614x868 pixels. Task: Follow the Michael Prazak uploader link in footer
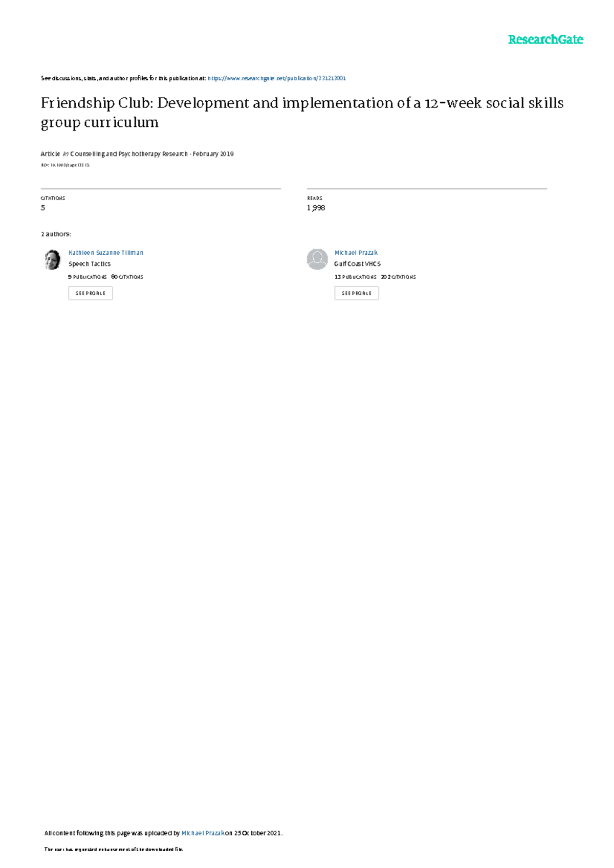pyautogui.click(x=203, y=833)
